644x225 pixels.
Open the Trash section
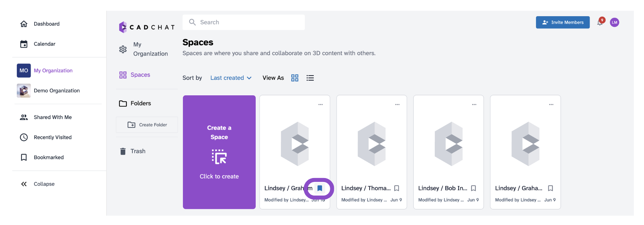138,151
